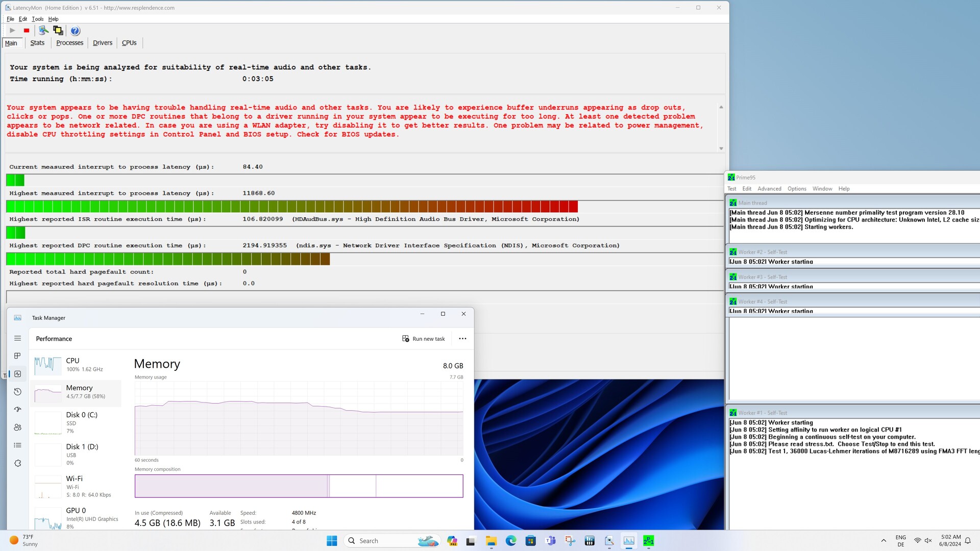Screen dimensions: 980x551
Task: Toggle speaker mute icon in system tray
Action: [928, 541]
